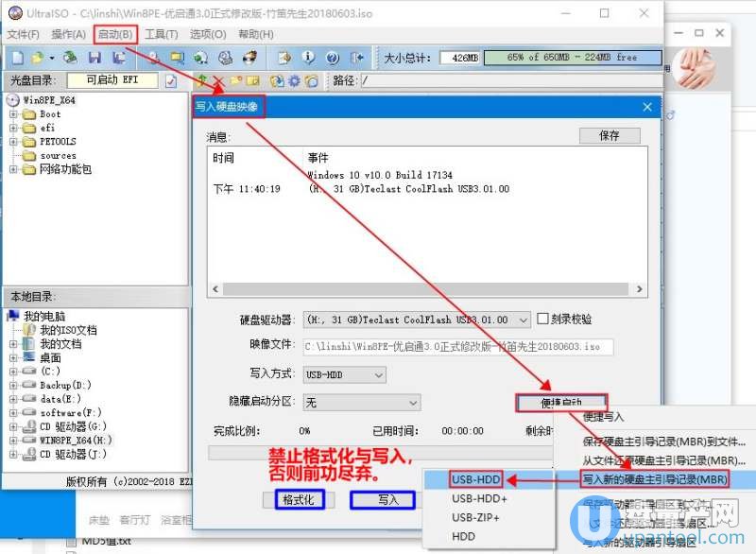Click the boot properties icon beside 可启动 EFI
This screenshot has width=756, height=554.
pyautogui.click(x=171, y=81)
